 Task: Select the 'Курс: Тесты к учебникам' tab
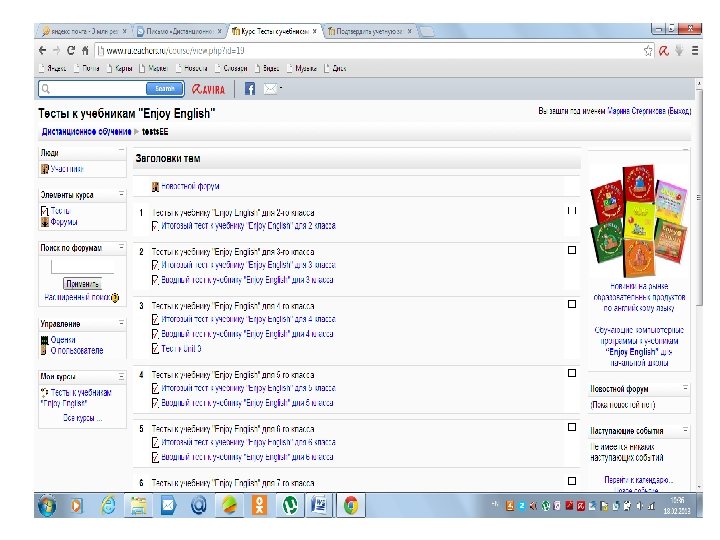click(x=274, y=31)
